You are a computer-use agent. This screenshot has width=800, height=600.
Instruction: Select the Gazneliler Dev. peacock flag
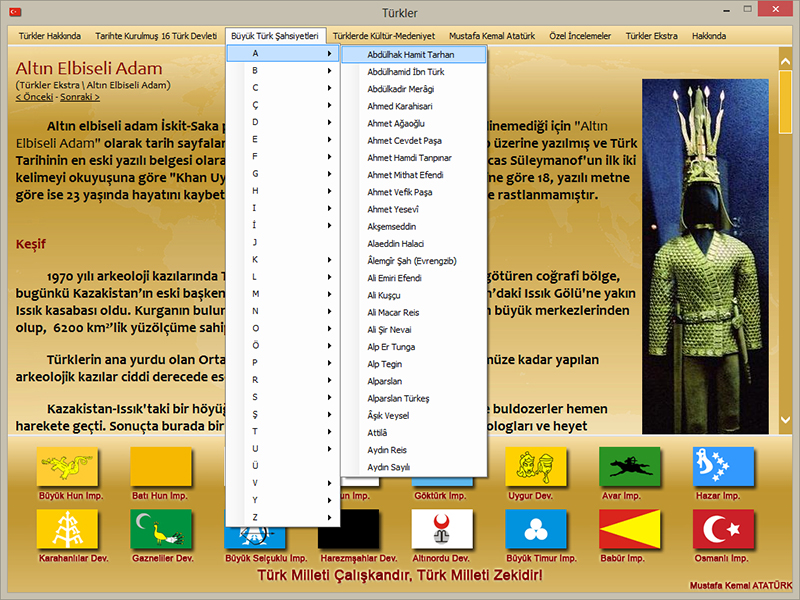[x=160, y=529]
